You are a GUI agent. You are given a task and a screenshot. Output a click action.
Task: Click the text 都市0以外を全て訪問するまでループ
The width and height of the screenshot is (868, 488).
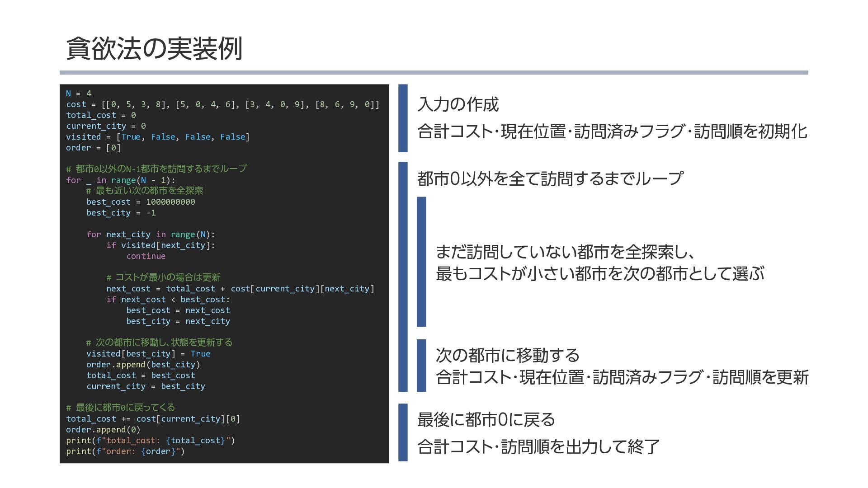click(x=550, y=178)
